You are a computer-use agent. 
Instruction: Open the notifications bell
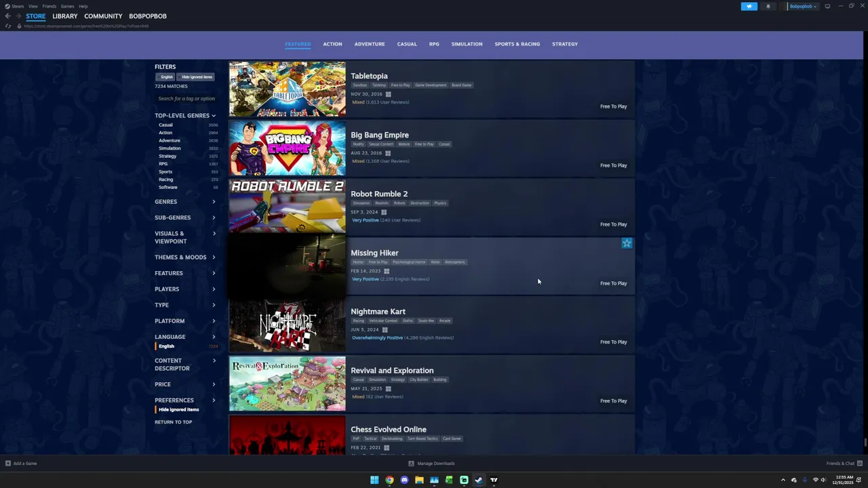[x=768, y=6]
